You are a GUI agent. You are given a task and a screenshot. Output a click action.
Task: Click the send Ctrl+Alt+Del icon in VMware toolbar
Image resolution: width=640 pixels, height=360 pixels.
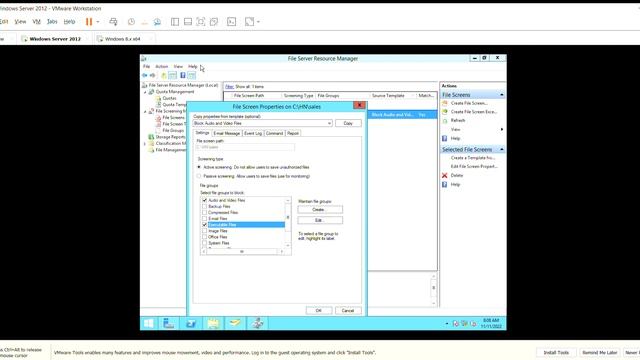[x=113, y=22]
